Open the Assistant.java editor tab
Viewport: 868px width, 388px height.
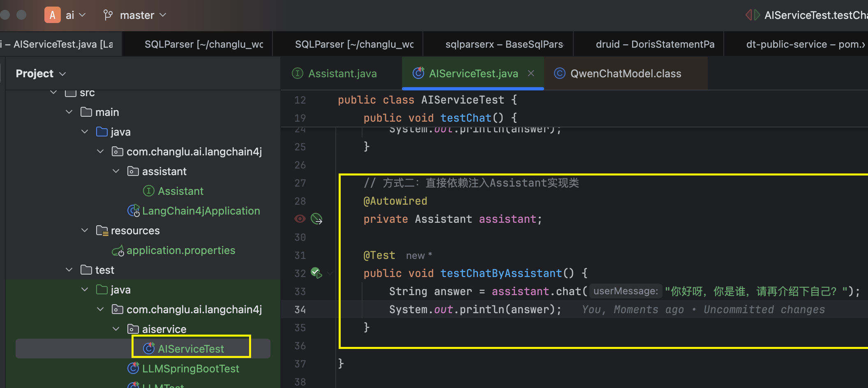pyautogui.click(x=342, y=74)
